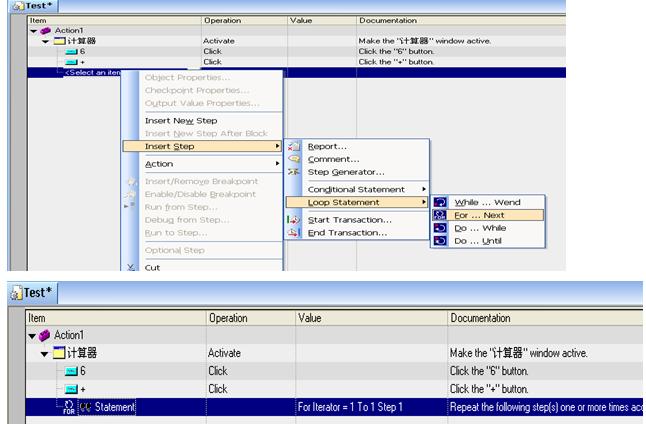Click the Start Transaction icon
Screen dimensions: 646x424
coord(294,220)
